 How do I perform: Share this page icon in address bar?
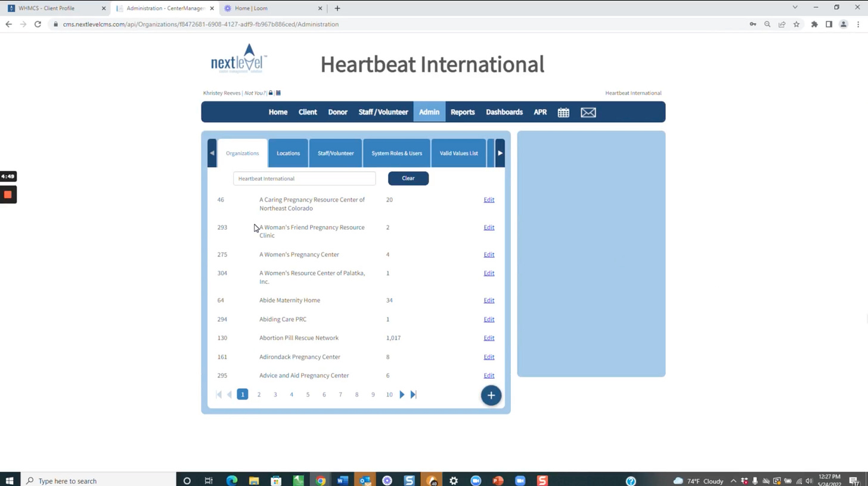[782, 24]
